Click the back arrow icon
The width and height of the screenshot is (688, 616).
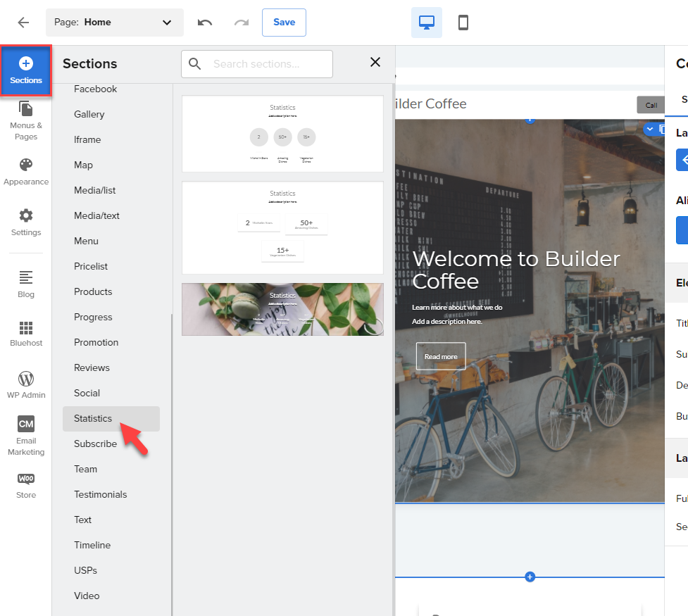click(23, 23)
